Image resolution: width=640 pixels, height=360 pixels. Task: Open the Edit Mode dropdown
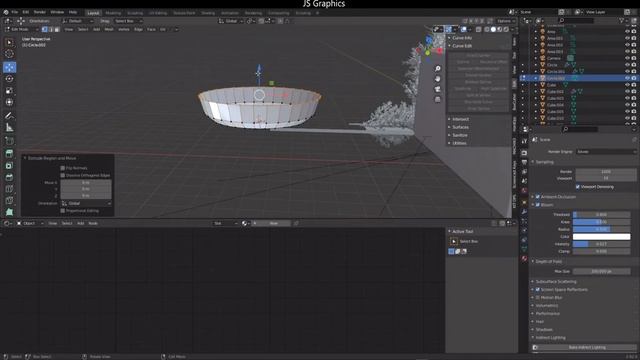(22, 29)
